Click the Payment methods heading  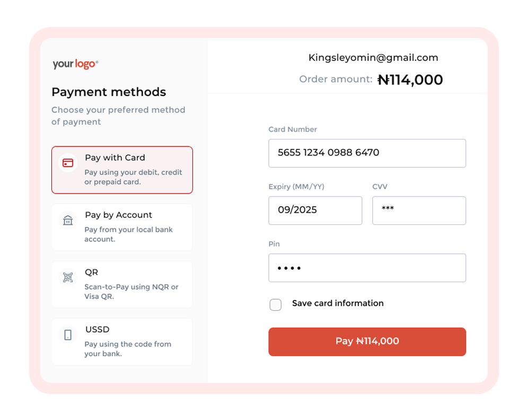(109, 92)
